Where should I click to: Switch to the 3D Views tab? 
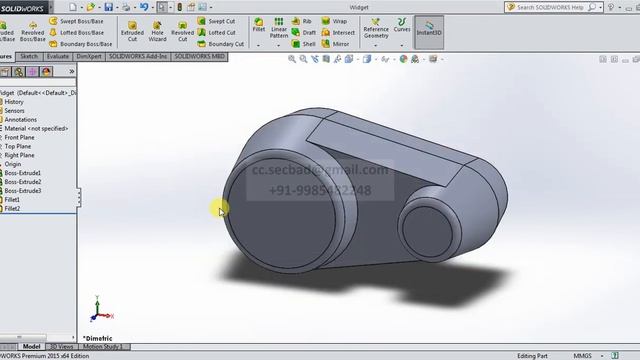tap(61, 347)
